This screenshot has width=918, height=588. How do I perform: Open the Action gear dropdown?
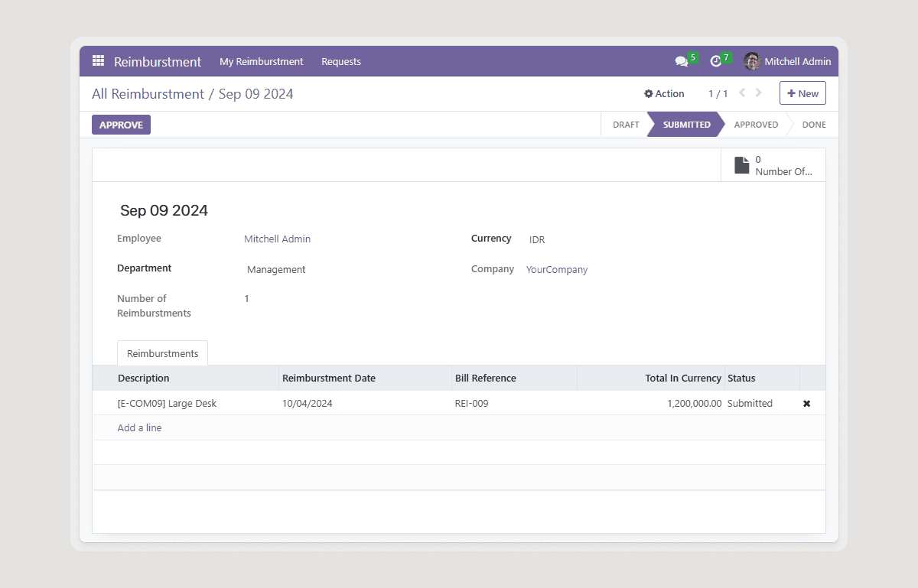(x=664, y=93)
